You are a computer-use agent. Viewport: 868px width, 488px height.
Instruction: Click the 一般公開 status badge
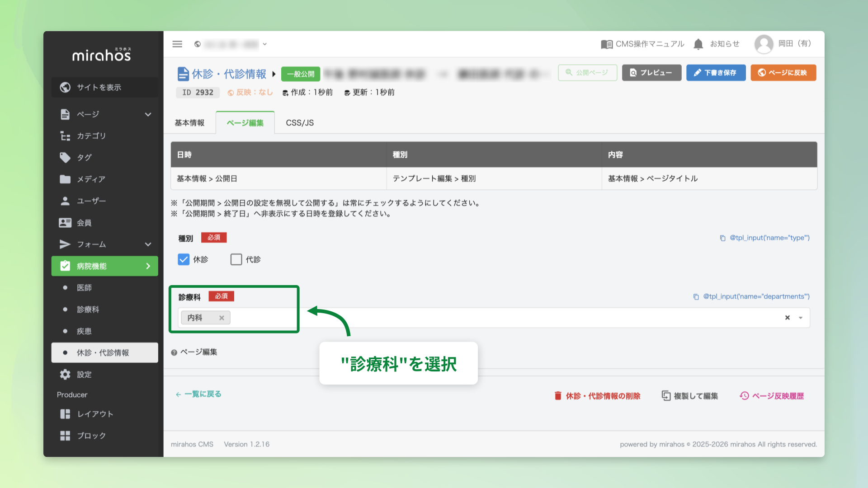tap(301, 74)
